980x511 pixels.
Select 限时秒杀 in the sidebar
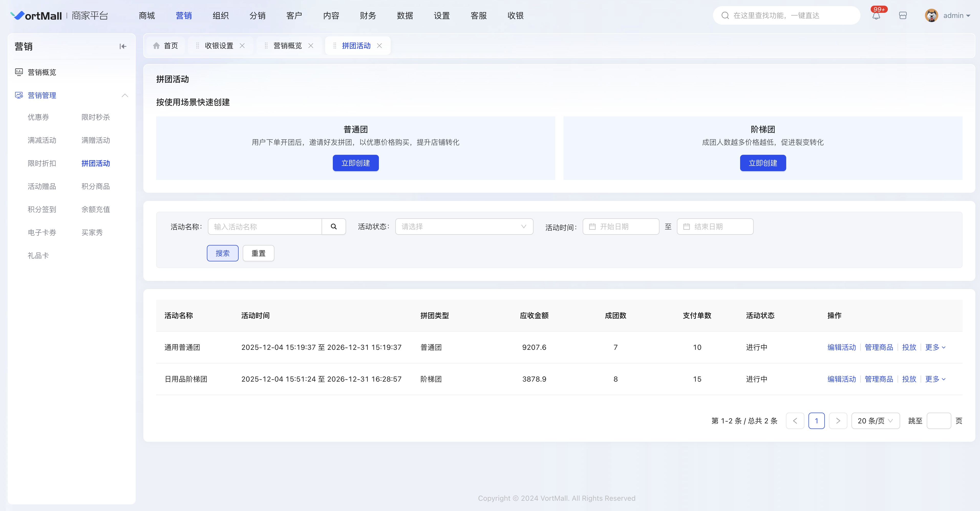coord(95,117)
